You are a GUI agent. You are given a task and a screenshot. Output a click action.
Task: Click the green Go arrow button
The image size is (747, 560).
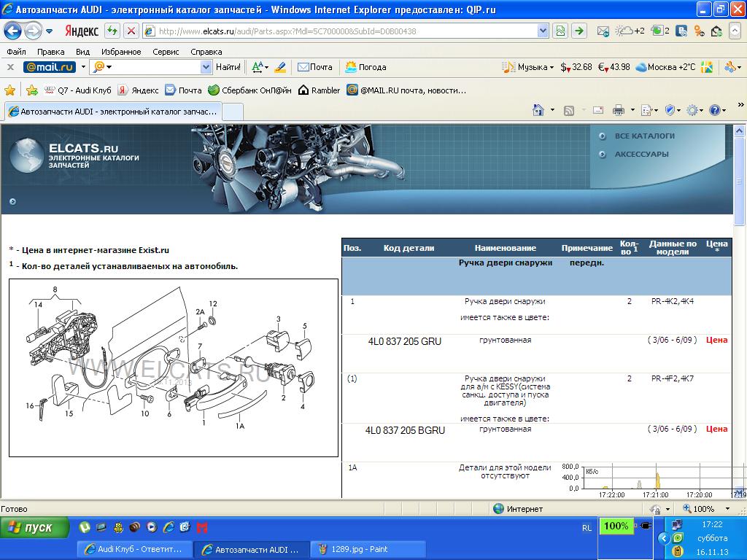pyautogui.click(x=578, y=31)
